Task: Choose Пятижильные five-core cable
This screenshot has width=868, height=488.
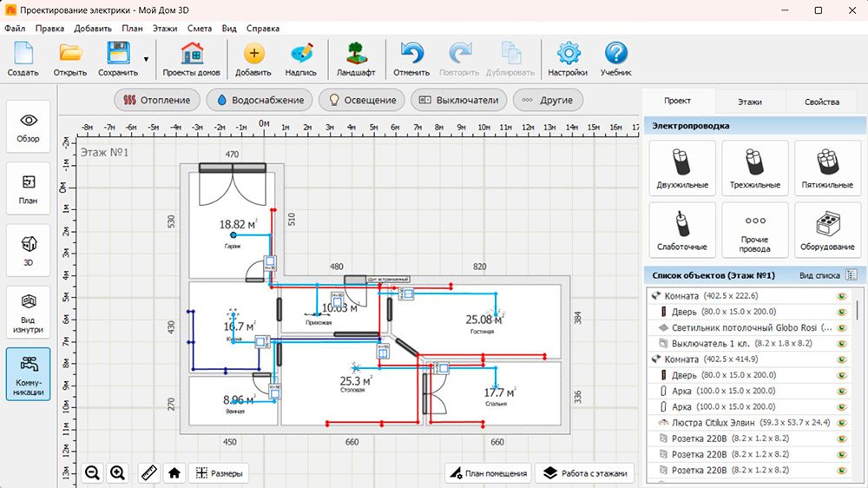Action: (x=827, y=168)
